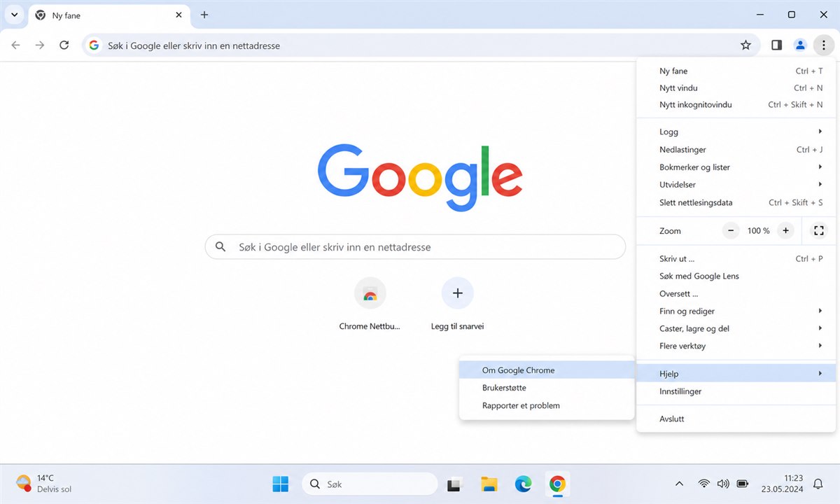Screen dimensions: 840x504
Task: Decrease zoom with the minus button
Action: (731, 230)
